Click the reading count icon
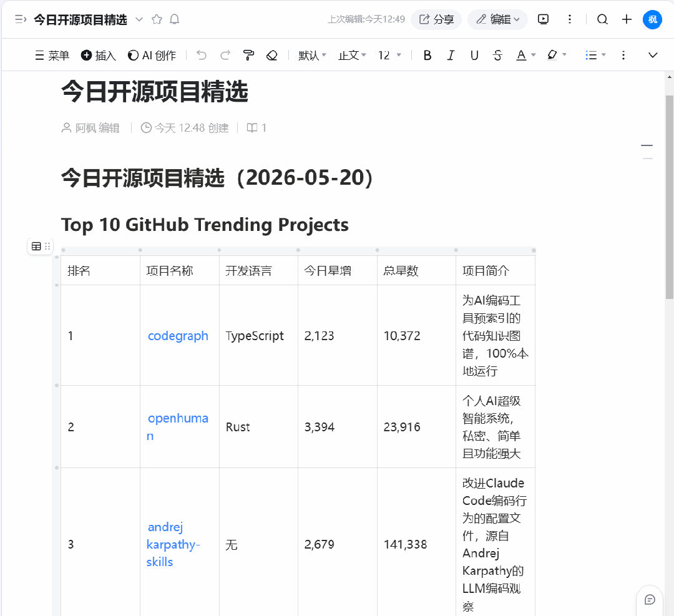Image resolution: width=674 pixels, height=616 pixels. click(252, 128)
